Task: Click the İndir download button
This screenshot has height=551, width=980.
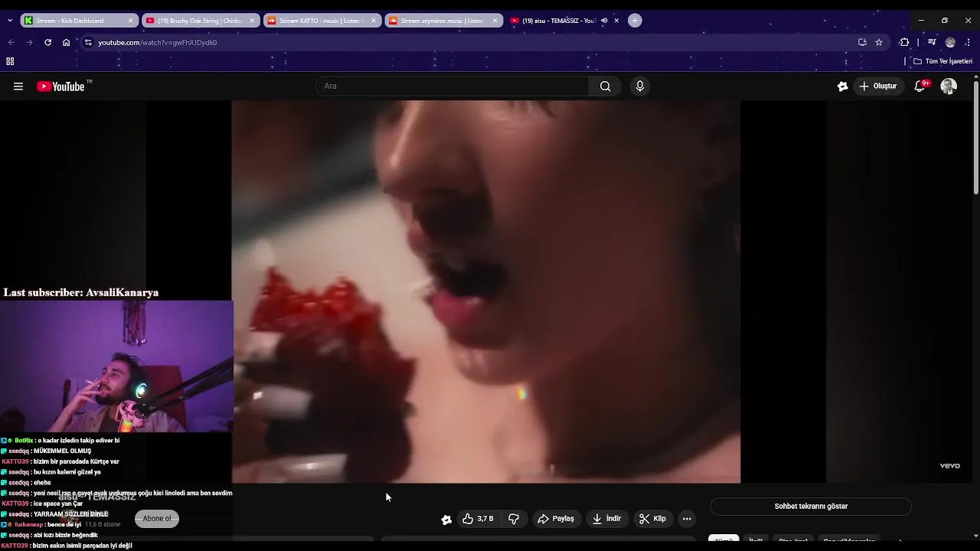Action: point(606,519)
